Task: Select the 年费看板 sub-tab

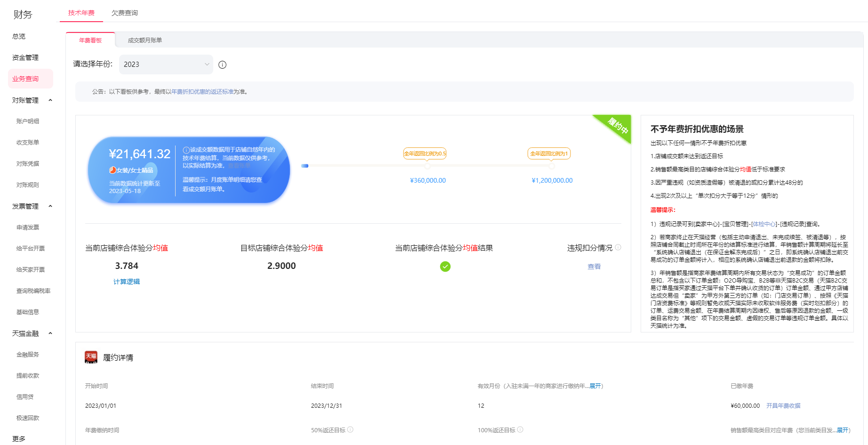Action: tap(90, 40)
